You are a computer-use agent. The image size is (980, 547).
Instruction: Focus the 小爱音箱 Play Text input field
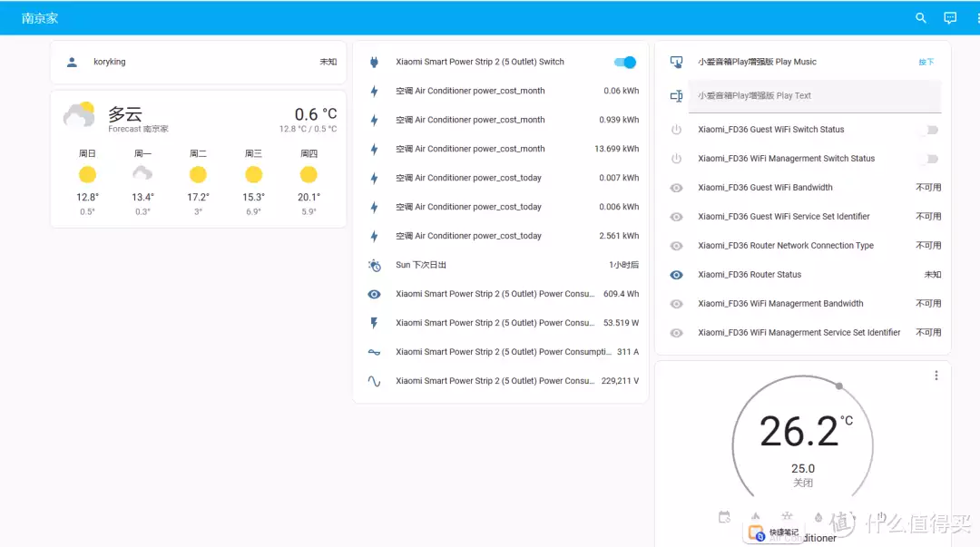pos(814,95)
